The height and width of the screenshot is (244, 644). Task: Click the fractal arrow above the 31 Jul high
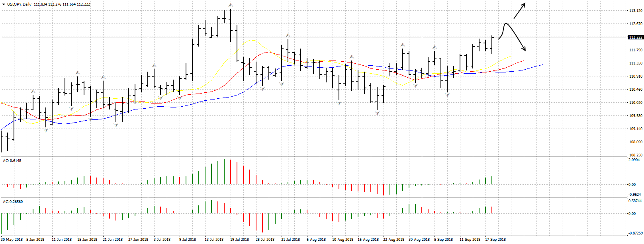click(x=288, y=35)
